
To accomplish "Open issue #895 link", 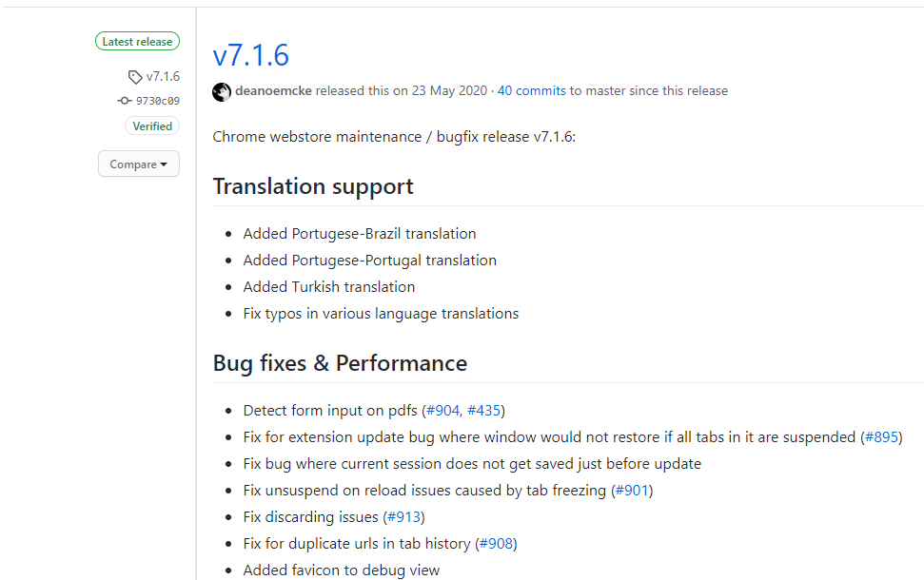I will pyautogui.click(x=881, y=437).
